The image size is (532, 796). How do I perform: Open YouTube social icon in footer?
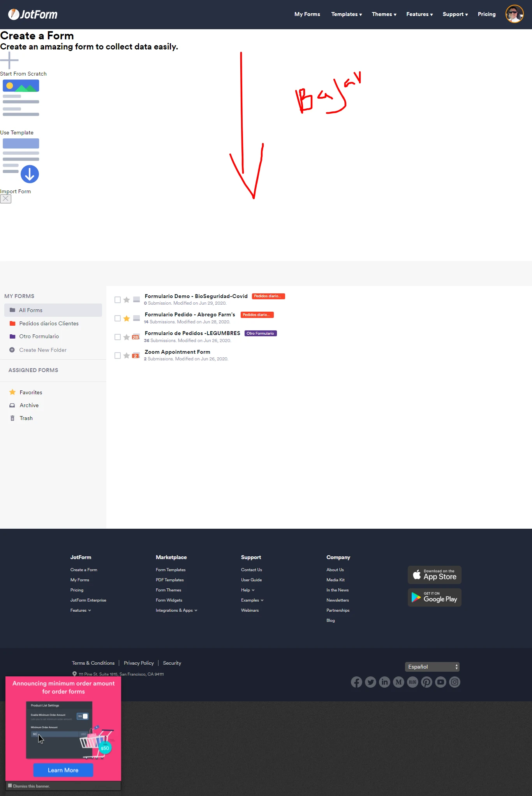pos(440,682)
